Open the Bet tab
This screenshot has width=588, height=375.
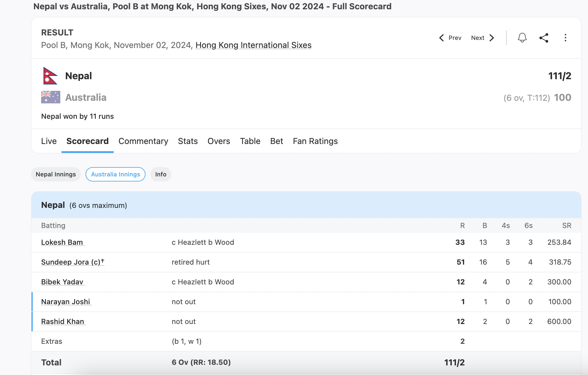tap(277, 141)
